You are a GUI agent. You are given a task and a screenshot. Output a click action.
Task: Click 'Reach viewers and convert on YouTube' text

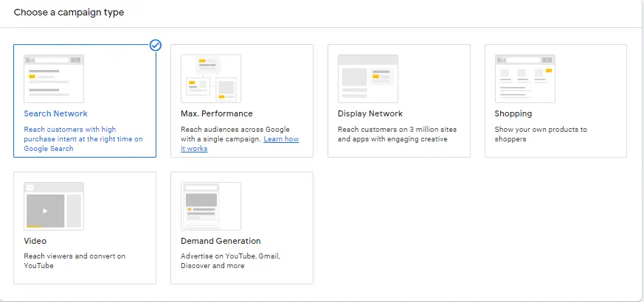click(75, 261)
